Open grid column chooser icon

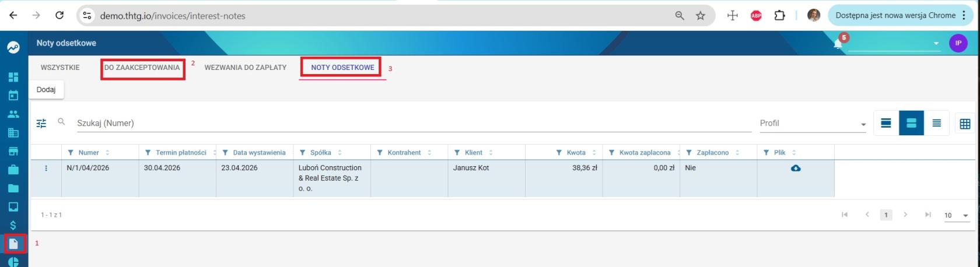click(x=965, y=124)
